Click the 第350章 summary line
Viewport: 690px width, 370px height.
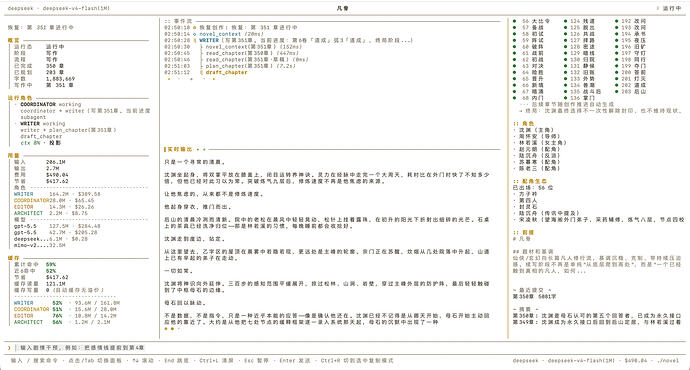(x=597, y=315)
